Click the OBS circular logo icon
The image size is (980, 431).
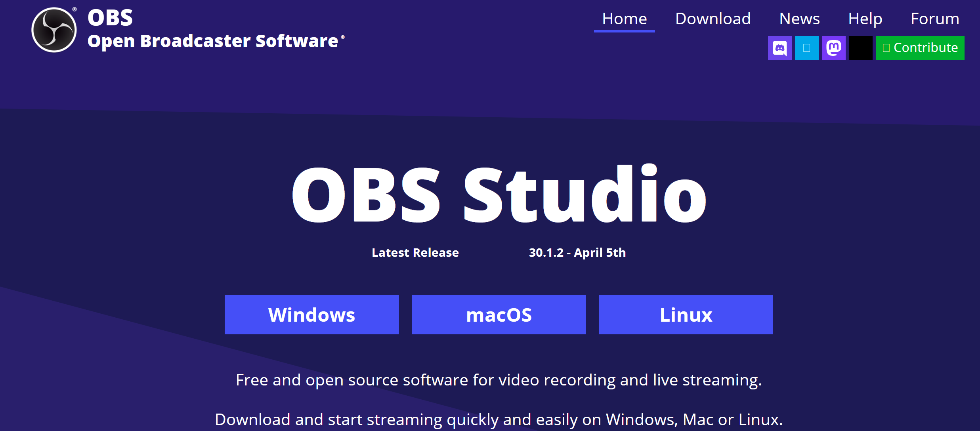tap(54, 30)
